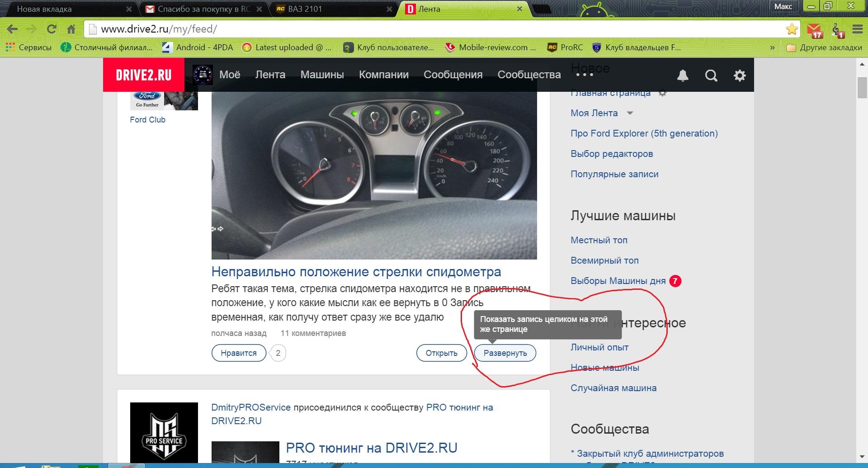Open the Неправильно положение стрелки спидометра title
This screenshot has width=868, height=468.
[356, 272]
